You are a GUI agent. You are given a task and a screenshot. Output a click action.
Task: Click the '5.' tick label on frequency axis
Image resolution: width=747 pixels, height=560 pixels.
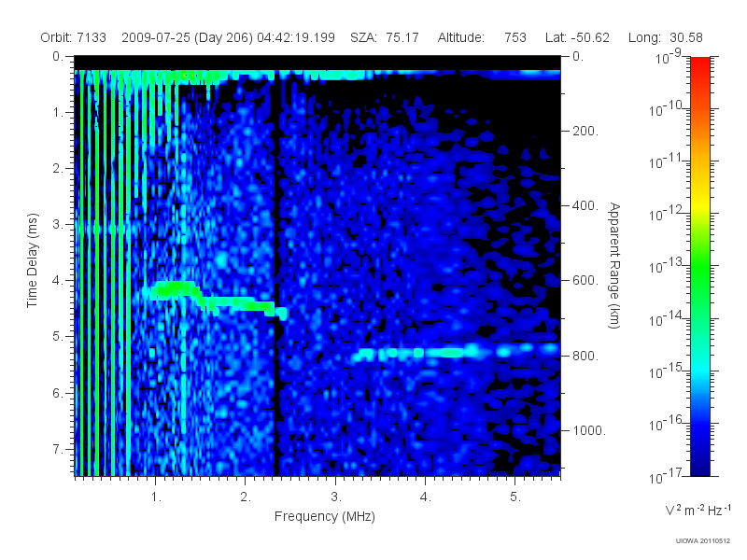515,497
